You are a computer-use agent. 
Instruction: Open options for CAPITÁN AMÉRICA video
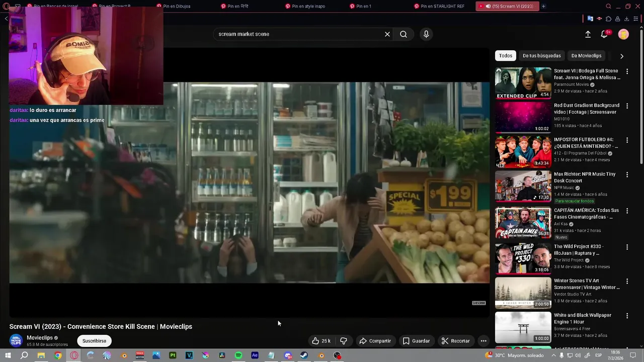[x=627, y=211]
